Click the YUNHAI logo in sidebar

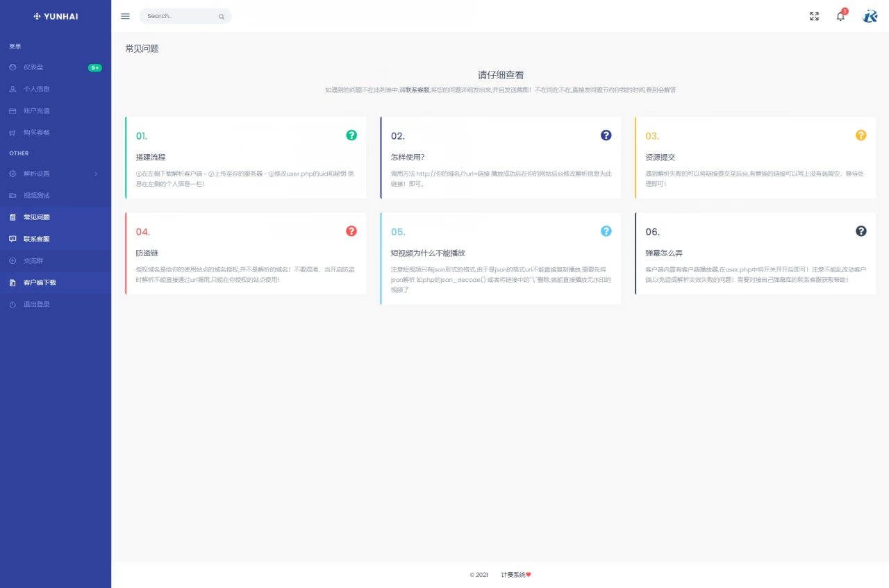[x=56, y=16]
